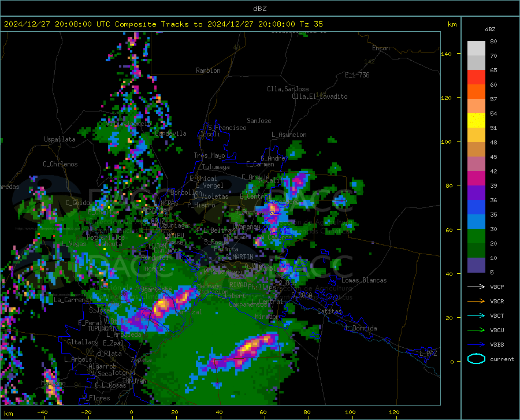520x420 pixels.
Task: Click the 'SanJose' place label
Action: (259, 121)
